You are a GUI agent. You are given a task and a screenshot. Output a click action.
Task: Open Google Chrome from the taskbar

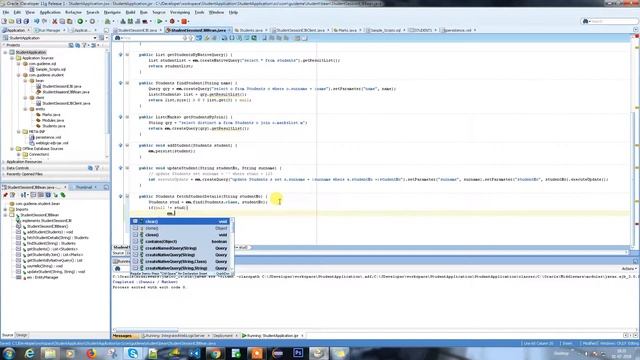pyautogui.click(x=216, y=353)
